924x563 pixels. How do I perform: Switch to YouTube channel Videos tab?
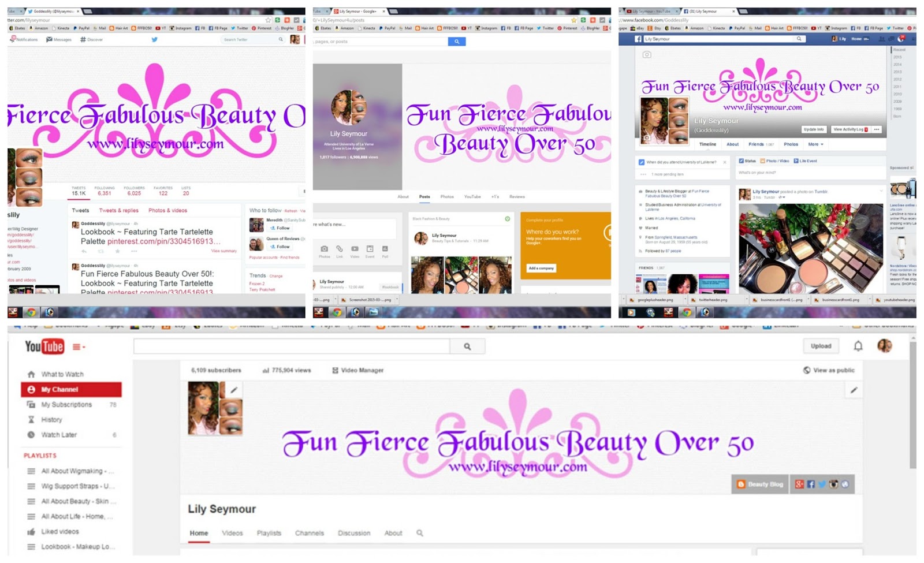click(x=232, y=533)
